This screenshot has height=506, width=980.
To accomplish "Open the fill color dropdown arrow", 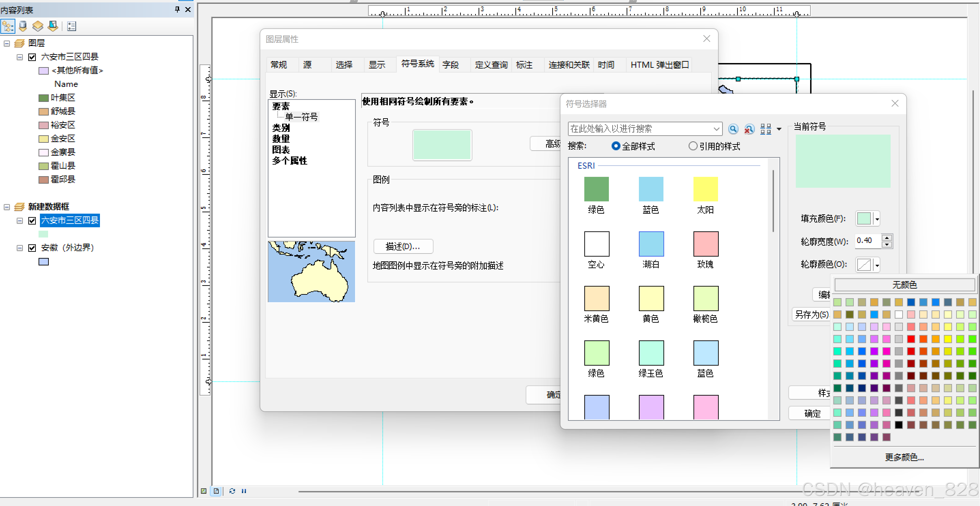I will [x=877, y=219].
